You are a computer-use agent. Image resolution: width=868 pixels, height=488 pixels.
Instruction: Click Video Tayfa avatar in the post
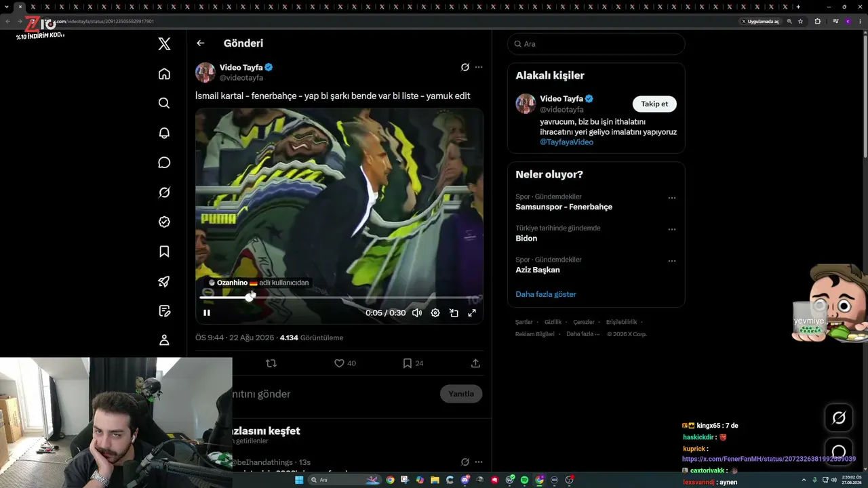pos(205,73)
